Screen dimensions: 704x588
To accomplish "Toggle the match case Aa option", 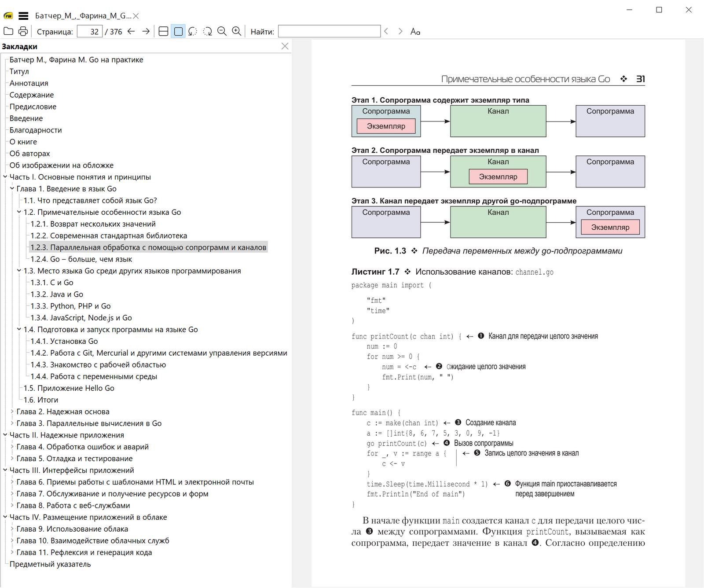I will pos(415,31).
